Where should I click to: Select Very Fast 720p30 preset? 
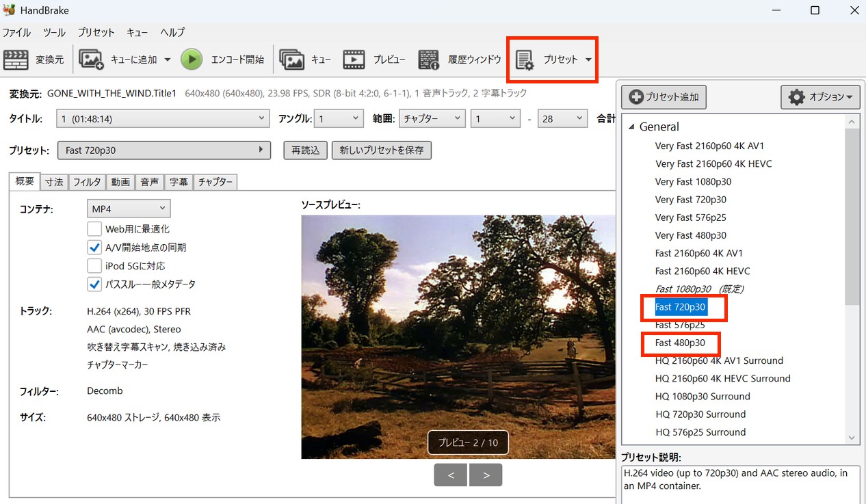(x=691, y=200)
